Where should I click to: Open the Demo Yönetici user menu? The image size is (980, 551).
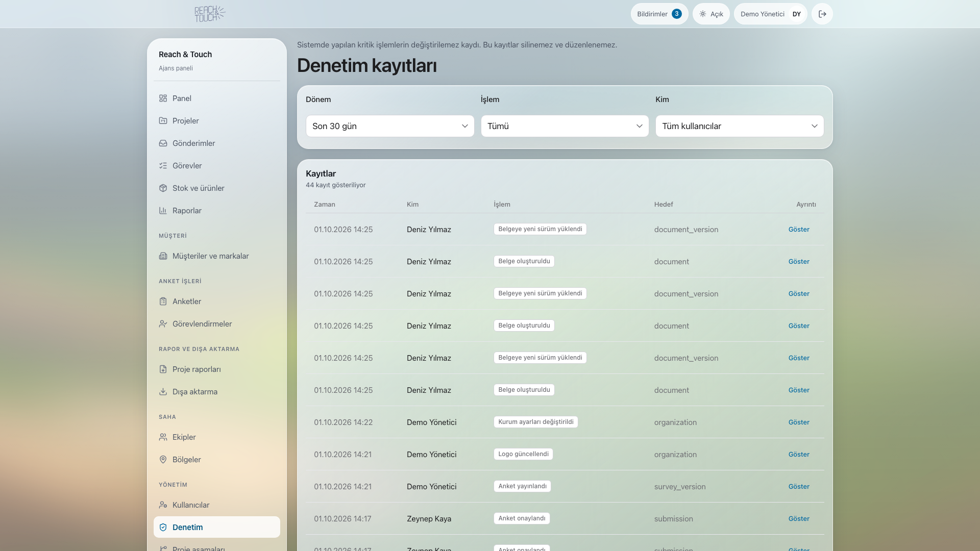click(770, 14)
